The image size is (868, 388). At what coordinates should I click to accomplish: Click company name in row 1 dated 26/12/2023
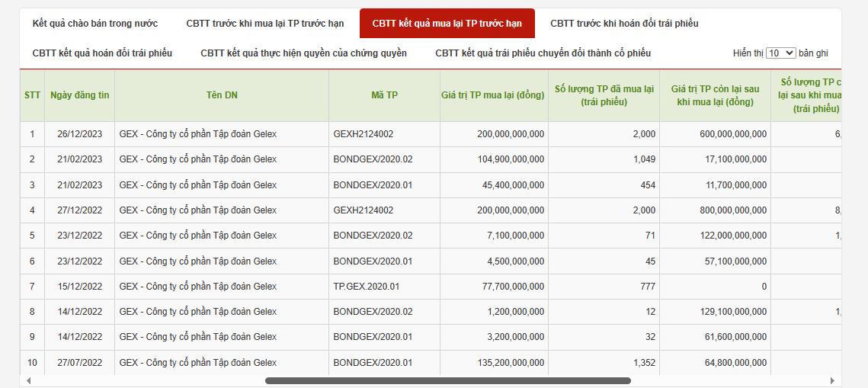(197, 134)
